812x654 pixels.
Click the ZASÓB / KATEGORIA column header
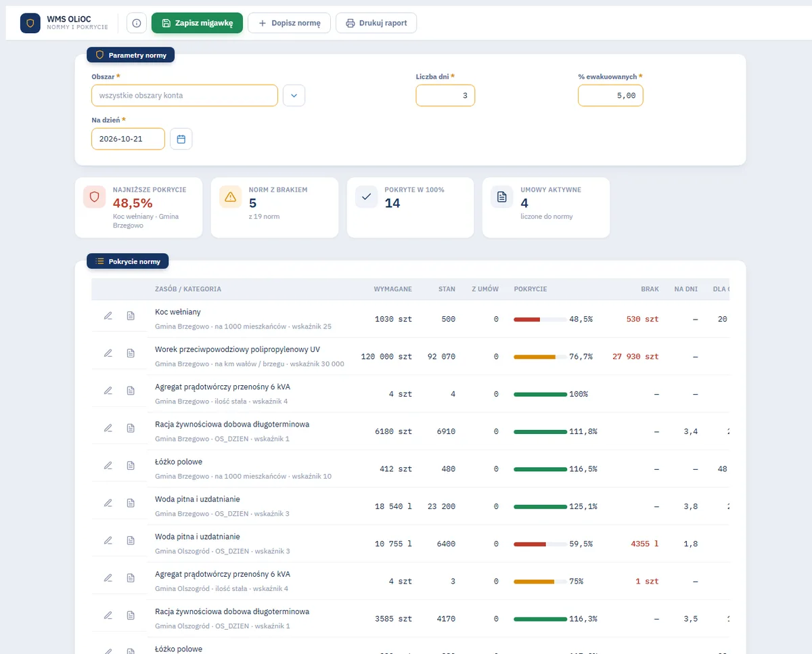[x=188, y=289]
